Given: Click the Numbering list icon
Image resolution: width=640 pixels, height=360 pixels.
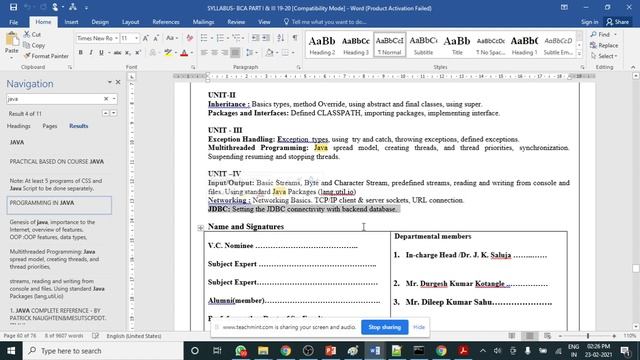Looking at the screenshot, I should [x=220, y=38].
